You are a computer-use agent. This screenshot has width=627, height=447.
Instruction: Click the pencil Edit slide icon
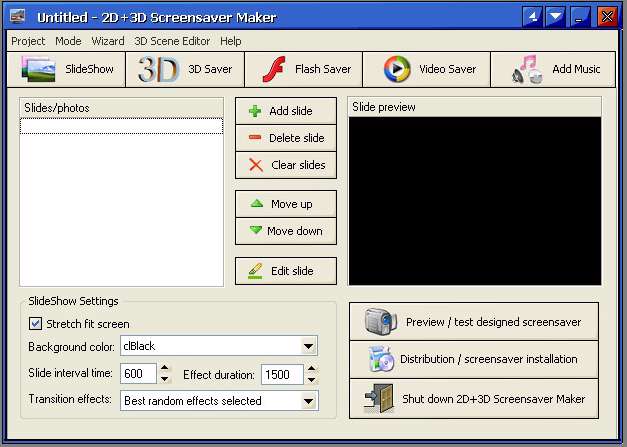tap(256, 271)
